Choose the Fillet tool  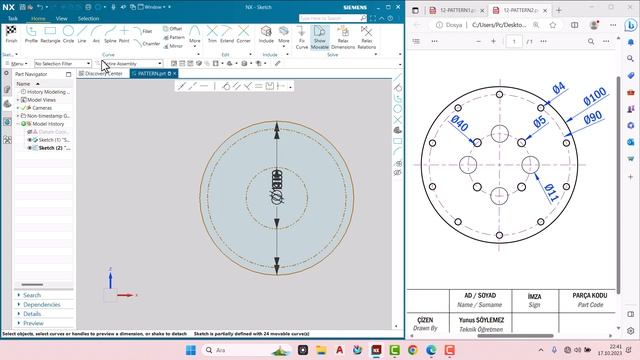(142, 31)
